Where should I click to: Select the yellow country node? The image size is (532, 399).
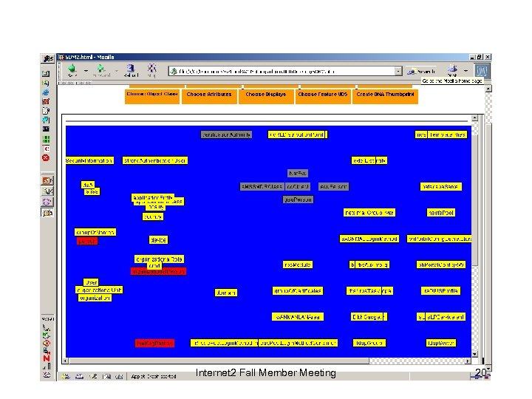point(153,216)
